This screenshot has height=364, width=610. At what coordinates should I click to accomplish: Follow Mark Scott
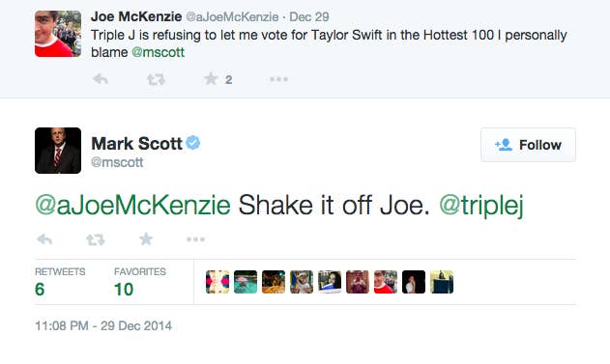pos(528,145)
